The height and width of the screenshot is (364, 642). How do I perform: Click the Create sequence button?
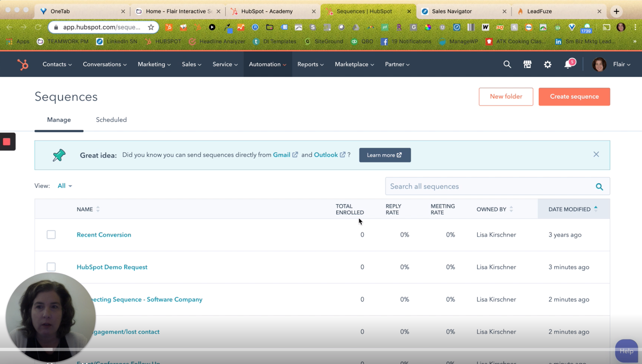[574, 97]
